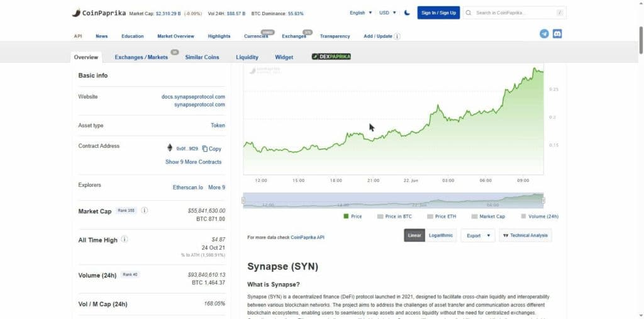Open the Add / Update menu item
Viewport: 644px width, 319px height.
pyautogui.click(x=378, y=36)
